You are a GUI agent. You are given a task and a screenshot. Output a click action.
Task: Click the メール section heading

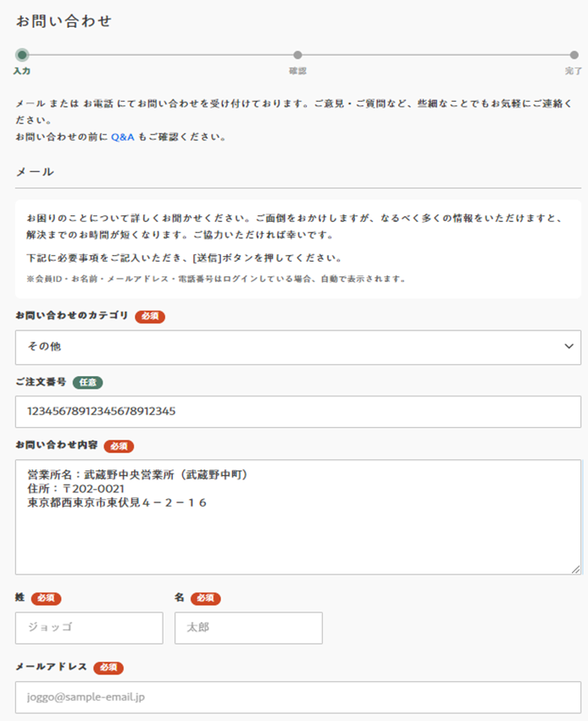pos(35,172)
